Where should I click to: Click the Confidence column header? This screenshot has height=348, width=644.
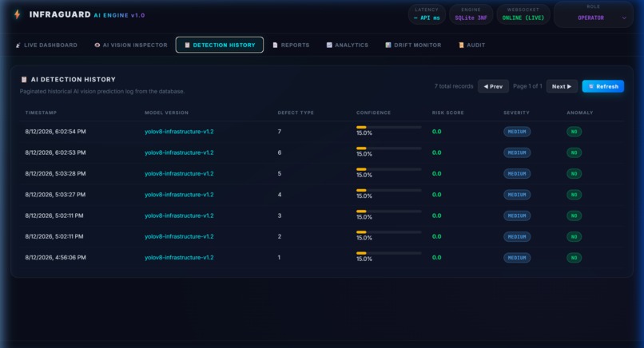(373, 113)
